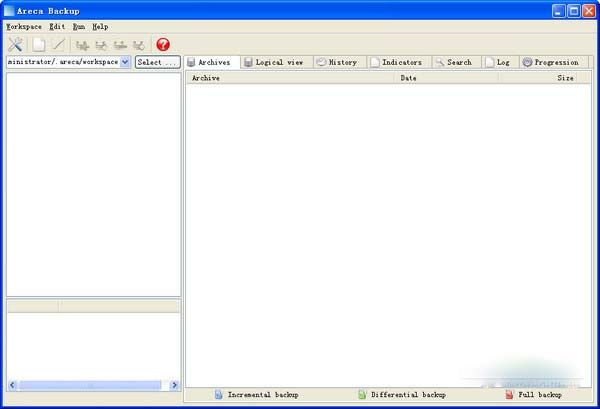600x409 pixels.
Task: Open the Workspace menu
Action: point(24,27)
